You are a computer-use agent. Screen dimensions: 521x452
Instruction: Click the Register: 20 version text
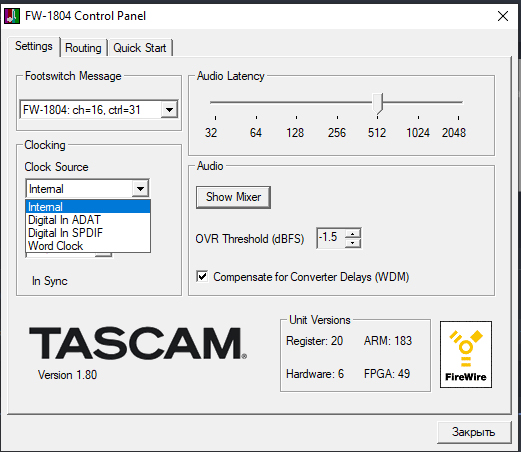pos(314,341)
